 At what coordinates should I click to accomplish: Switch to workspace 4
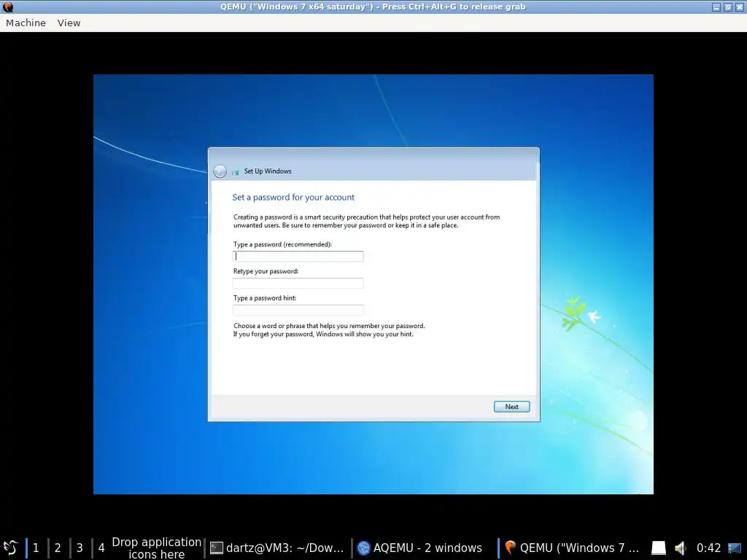[x=101, y=548]
